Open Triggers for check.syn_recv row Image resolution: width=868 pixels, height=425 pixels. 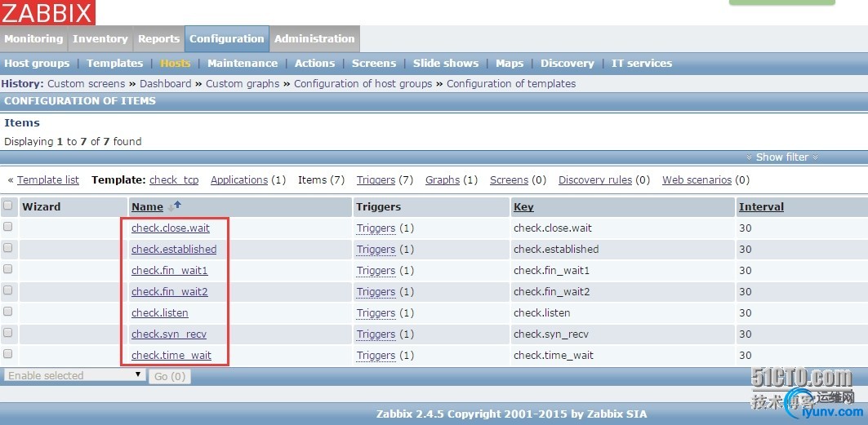[x=376, y=334]
